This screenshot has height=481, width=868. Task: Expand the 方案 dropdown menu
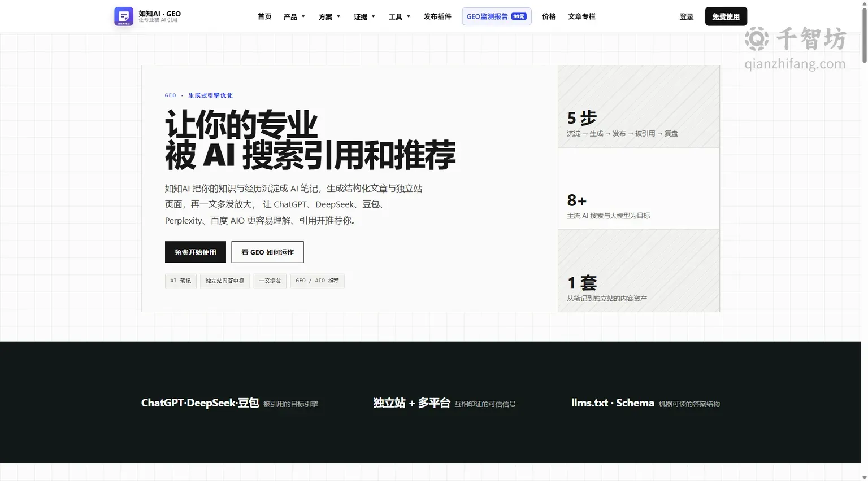[x=329, y=16]
